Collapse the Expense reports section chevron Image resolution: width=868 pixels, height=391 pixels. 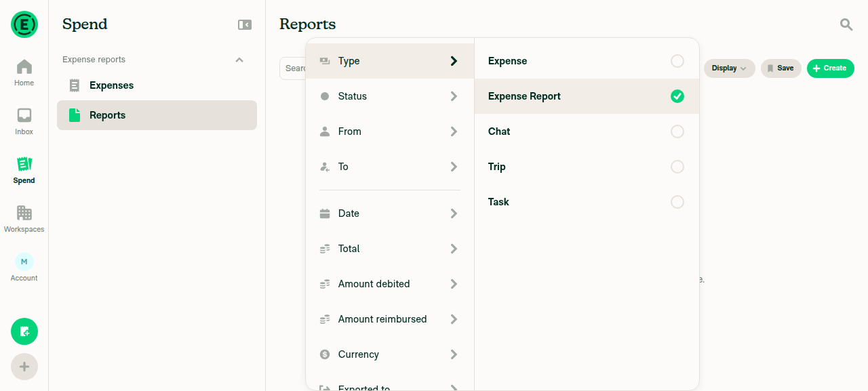coord(239,60)
